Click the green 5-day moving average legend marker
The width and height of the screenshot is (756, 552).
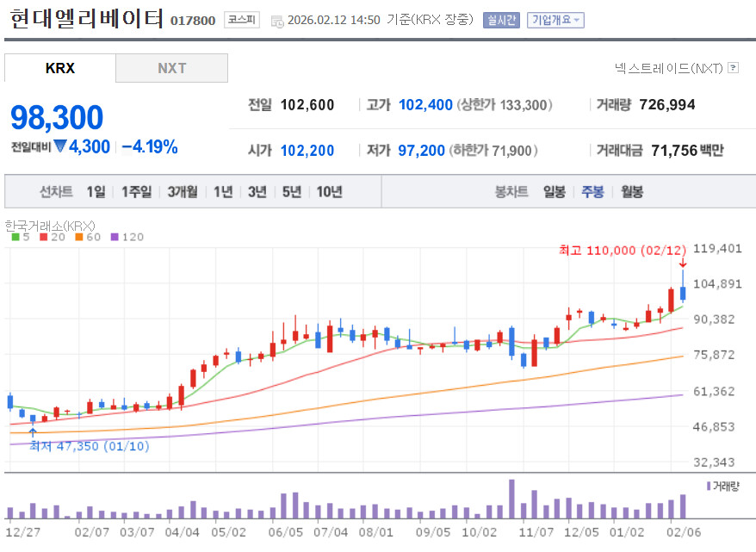[x=15, y=237]
